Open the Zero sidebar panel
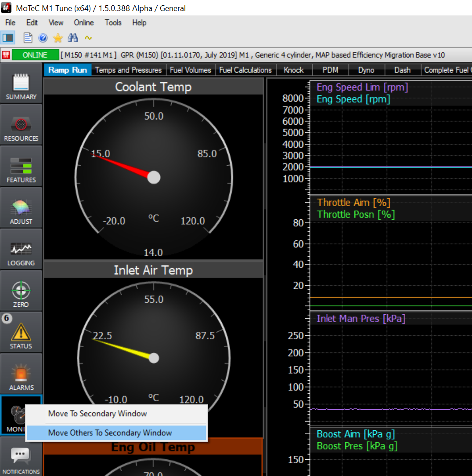The image size is (472, 476). (21, 291)
